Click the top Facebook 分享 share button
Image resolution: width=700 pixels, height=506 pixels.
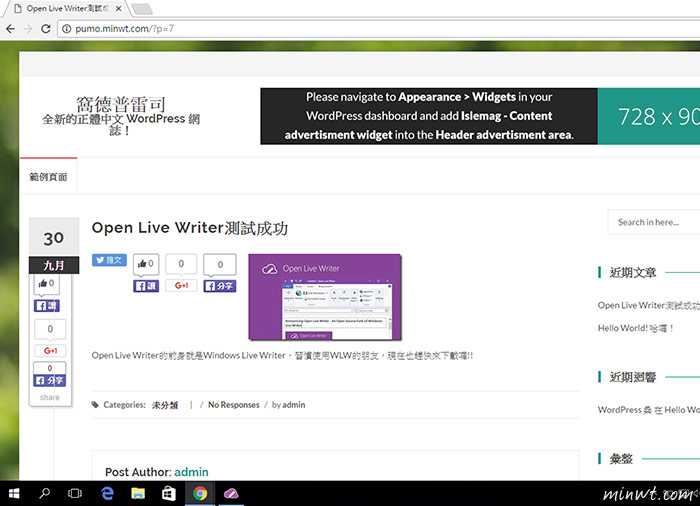click(220, 286)
